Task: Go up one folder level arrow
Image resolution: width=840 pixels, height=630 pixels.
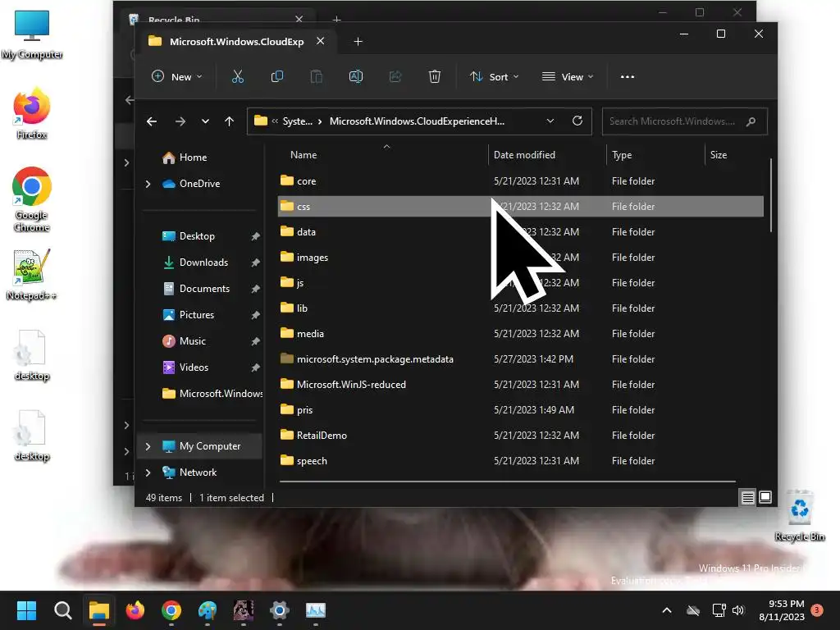Action: [x=230, y=121]
